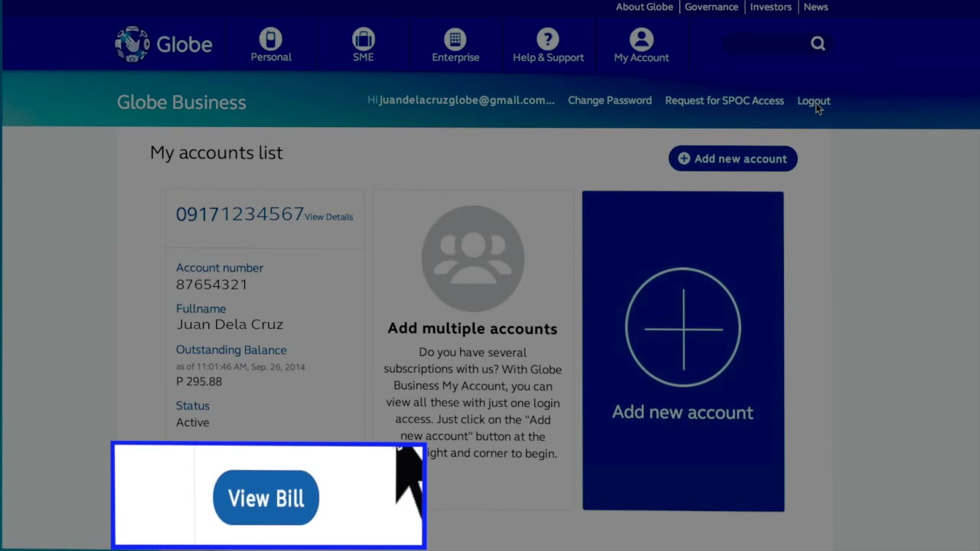Open the Personal section icon
Viewport: 980px width, 551px height.
click(x=270, y=38)
